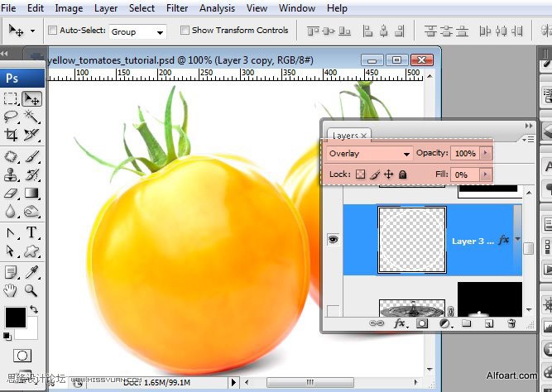Open the Overlay blend mode dropdown
552x392 pixels.
[x=369, y=154]
